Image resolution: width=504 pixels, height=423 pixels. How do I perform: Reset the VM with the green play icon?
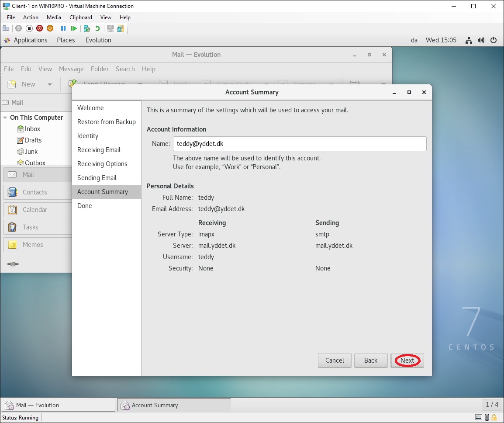[x=74, y=28]
